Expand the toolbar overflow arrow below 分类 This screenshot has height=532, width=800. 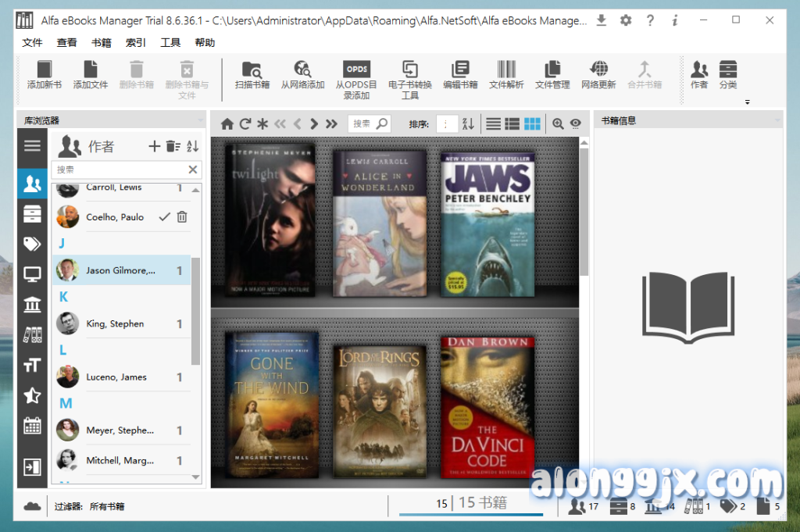point(747,102)
